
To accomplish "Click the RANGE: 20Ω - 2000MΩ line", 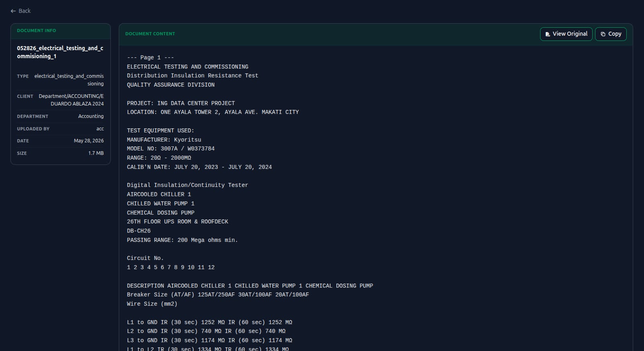I will pyautogui.click(x=159, y=158).
